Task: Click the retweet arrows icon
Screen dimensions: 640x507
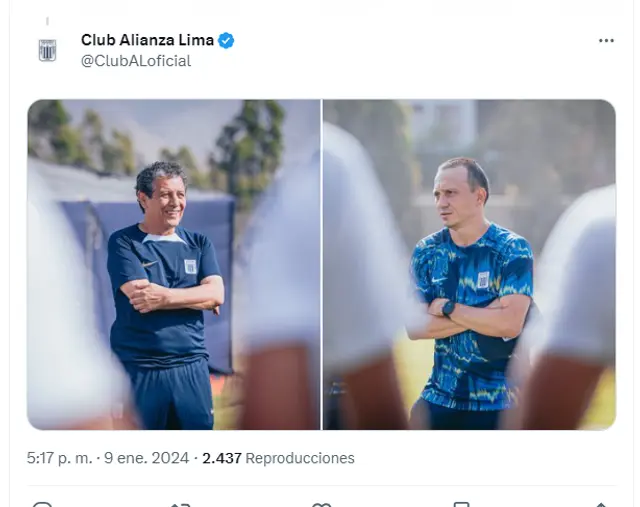Action: pos(181,505)
